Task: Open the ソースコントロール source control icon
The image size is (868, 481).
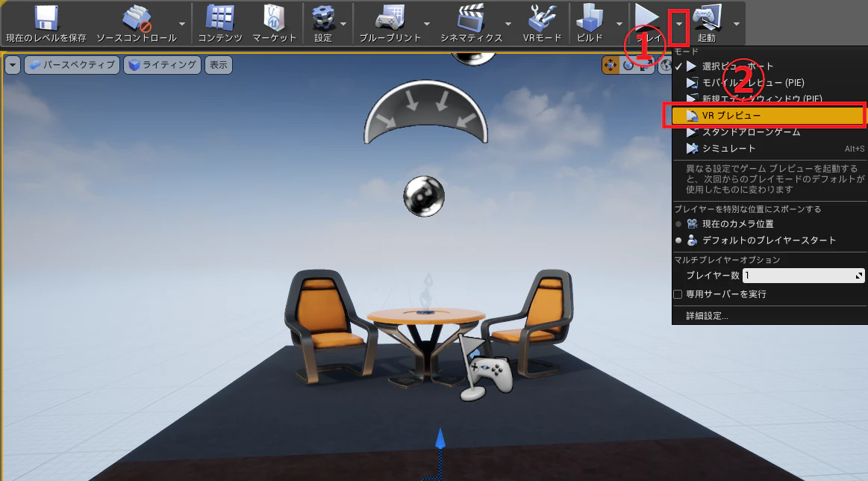Action: 136,18
